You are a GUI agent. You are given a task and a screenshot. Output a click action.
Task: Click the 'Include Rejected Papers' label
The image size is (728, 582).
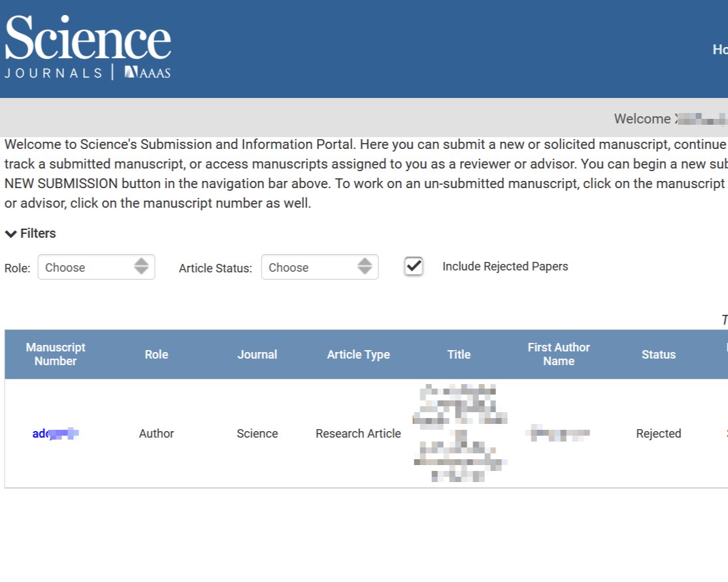point(505,267)
